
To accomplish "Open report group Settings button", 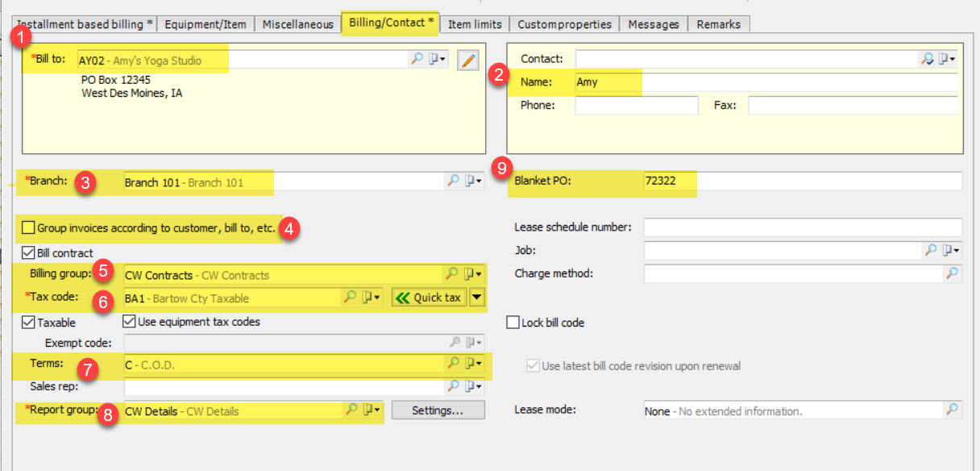I will click(438, 411).
